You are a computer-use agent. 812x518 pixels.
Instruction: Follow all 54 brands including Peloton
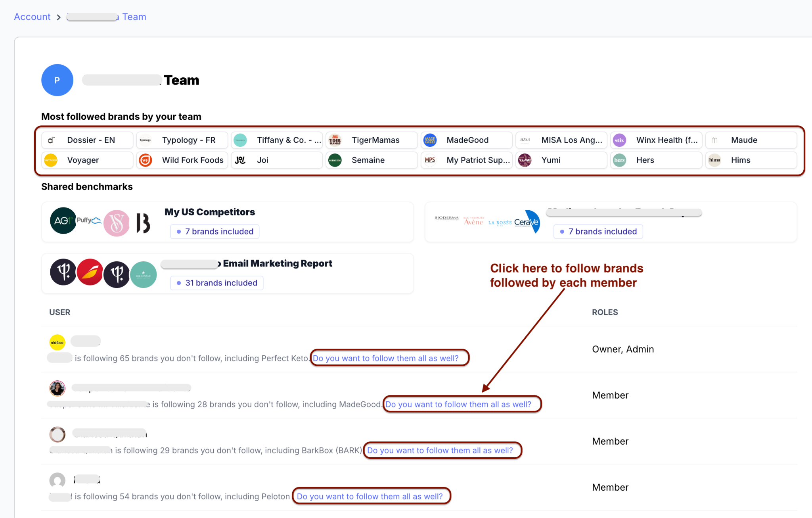point(370,496)
